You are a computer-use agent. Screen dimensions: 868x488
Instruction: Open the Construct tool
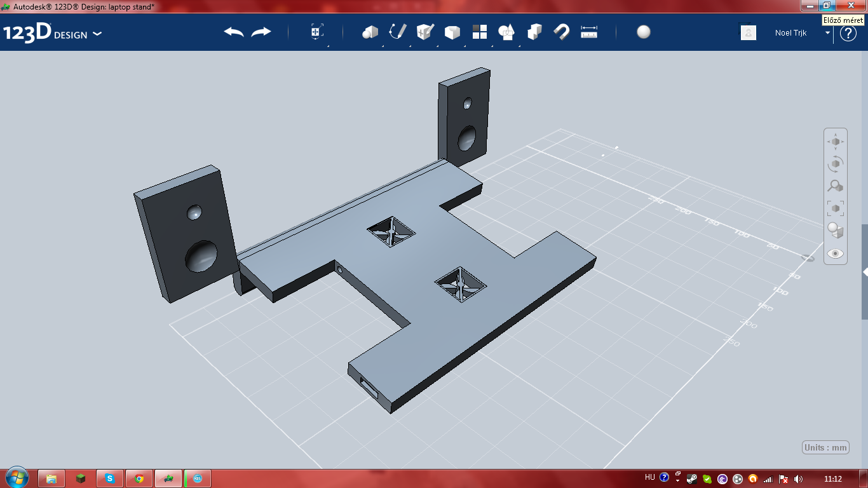click(425, 32)
